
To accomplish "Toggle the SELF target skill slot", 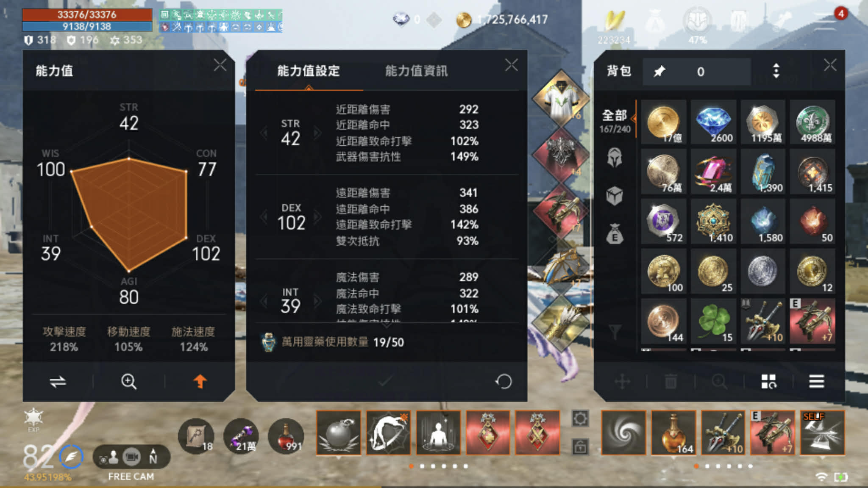I will coord(822,433).
